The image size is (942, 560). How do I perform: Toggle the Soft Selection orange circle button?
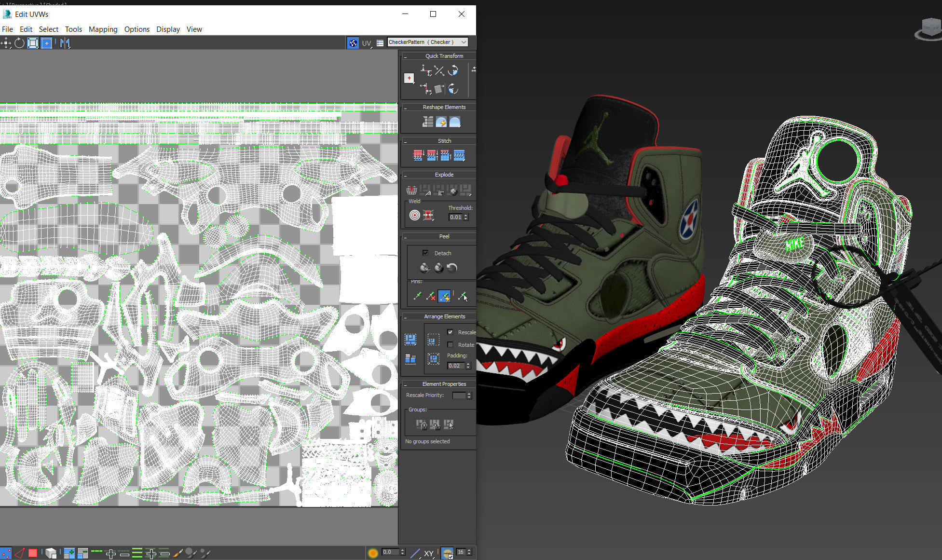373,553
